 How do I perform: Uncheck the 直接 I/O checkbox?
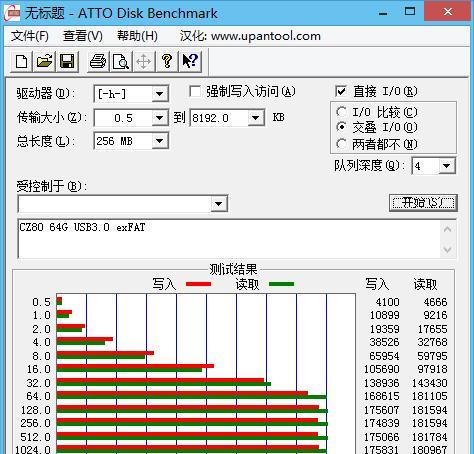pos(341,91)
